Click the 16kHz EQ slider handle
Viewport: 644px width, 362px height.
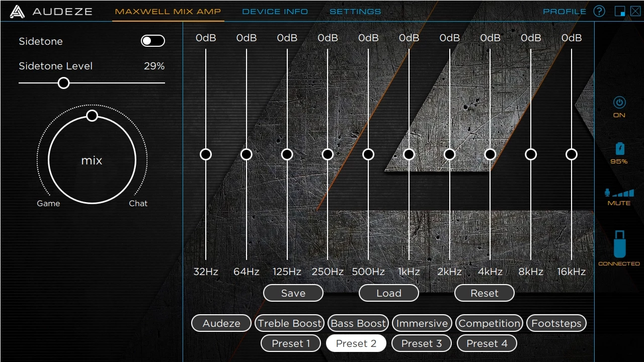572,154
